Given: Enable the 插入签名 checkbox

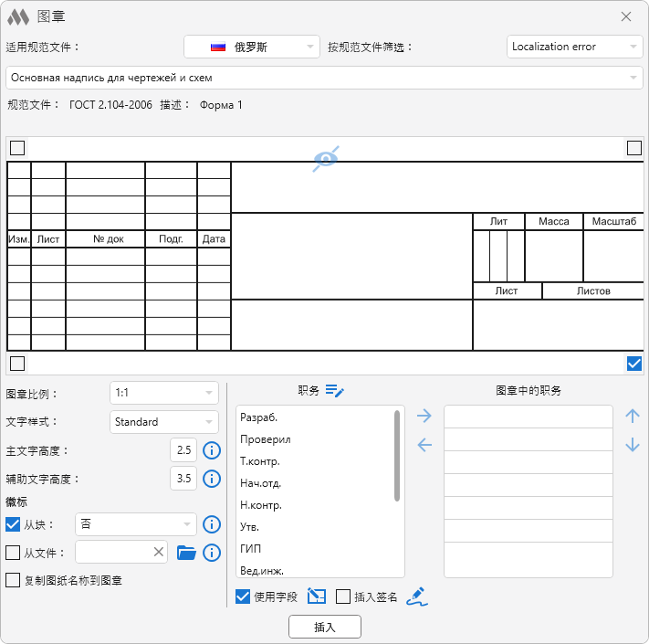Looking at the screenshot, I should coord(343,596).
